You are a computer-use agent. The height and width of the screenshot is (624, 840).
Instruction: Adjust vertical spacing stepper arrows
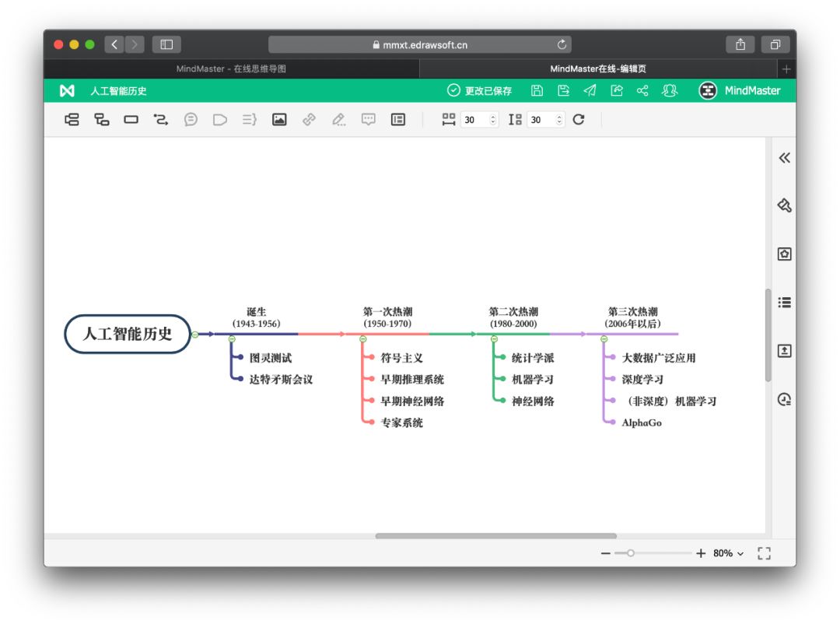(559, 120)
